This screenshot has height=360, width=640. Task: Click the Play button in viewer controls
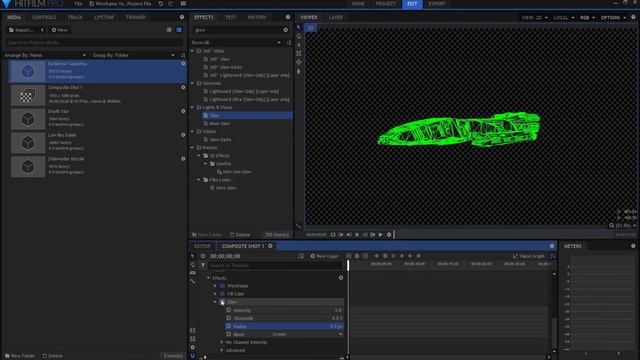(380, 235)
